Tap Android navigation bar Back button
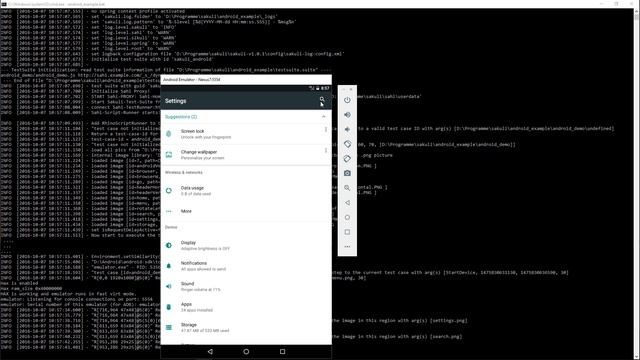 (210, 351)
